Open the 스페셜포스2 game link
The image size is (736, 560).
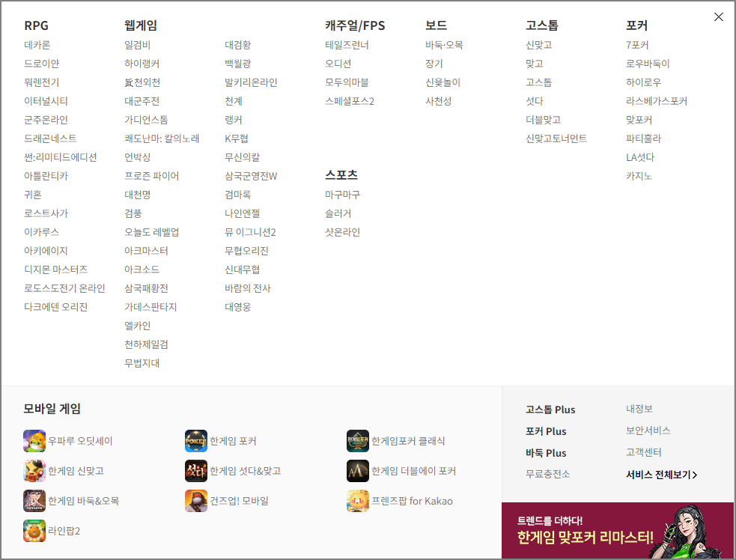(x=350, y=101)
